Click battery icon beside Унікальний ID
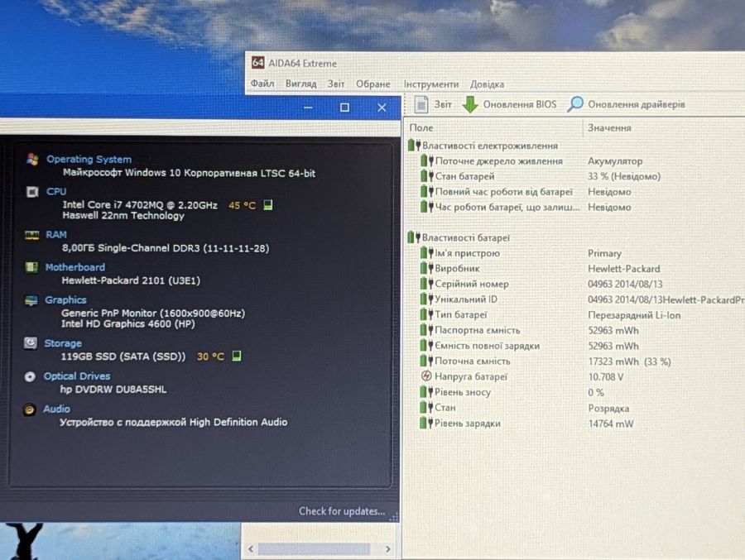The height and width of the screenshot is (560, 745). [426, 299]
